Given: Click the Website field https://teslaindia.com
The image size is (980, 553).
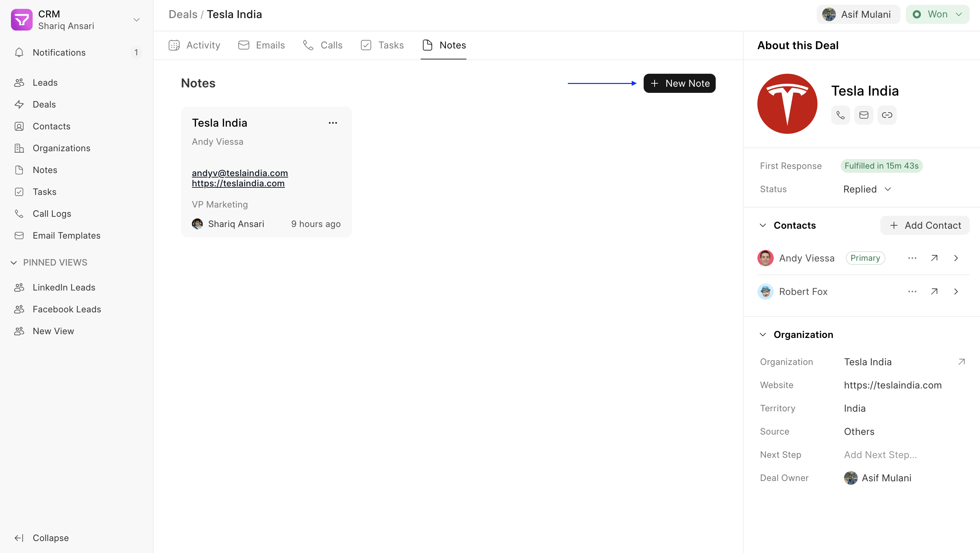Looking at the screenshot, I should click(x=893, y=385).
